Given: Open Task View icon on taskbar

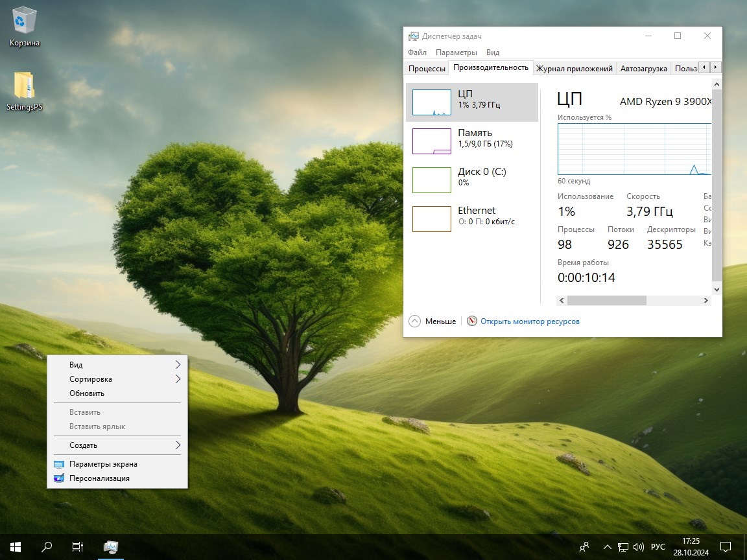Looking at the screenshot, I should click(77, 546).
